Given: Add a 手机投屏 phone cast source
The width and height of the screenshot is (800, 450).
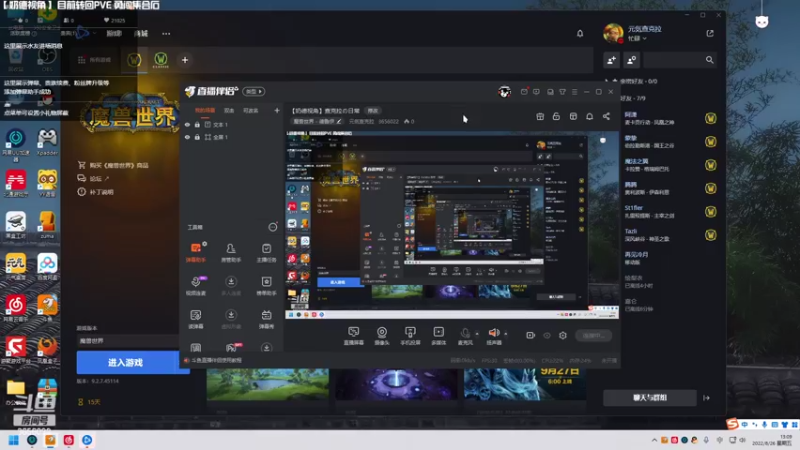Looking at the screenshot, I should point(410,336).
